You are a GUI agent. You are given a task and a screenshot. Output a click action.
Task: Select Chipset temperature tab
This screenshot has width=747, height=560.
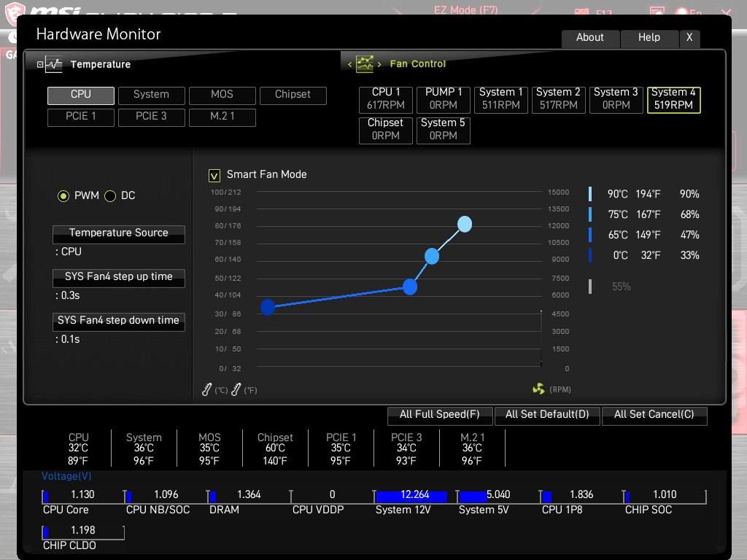pyautogui.click(x=293, y=96)
